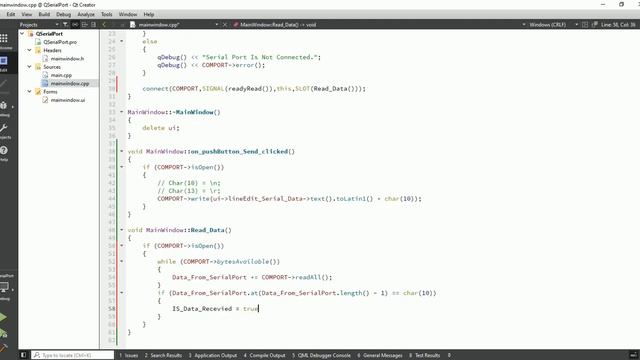Fold the Read_Data function at line 48

[x=122, y=230]
